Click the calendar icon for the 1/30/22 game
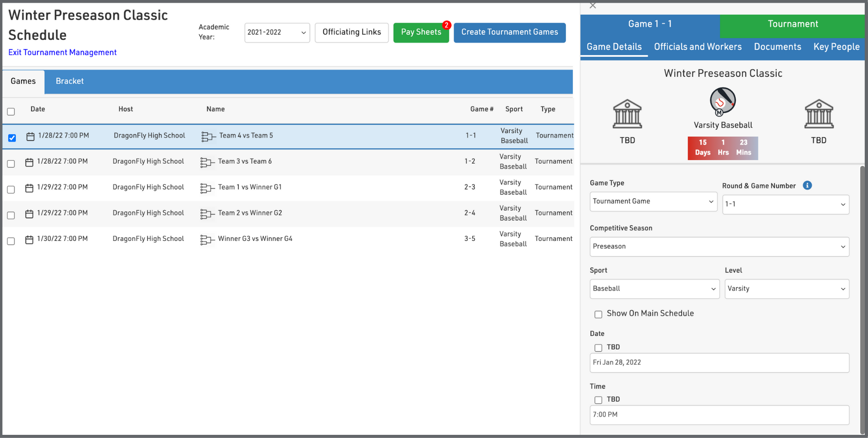This screenshot has height=438, width=868. click(29, 240)
